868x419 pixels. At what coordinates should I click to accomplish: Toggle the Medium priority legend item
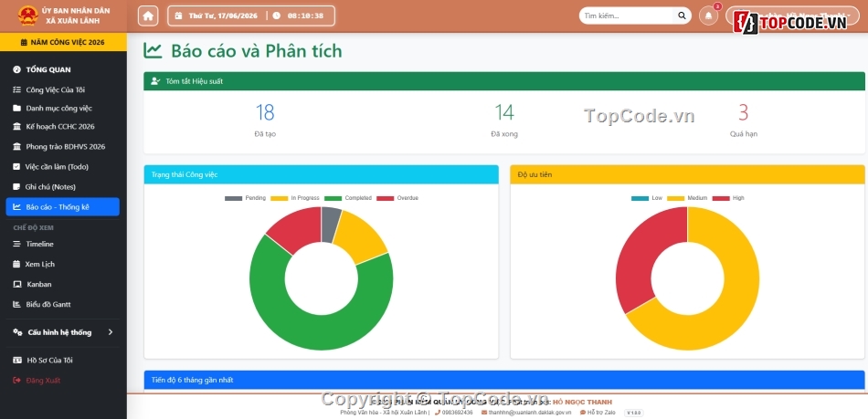pyautogui.click(x=687, y=198)
